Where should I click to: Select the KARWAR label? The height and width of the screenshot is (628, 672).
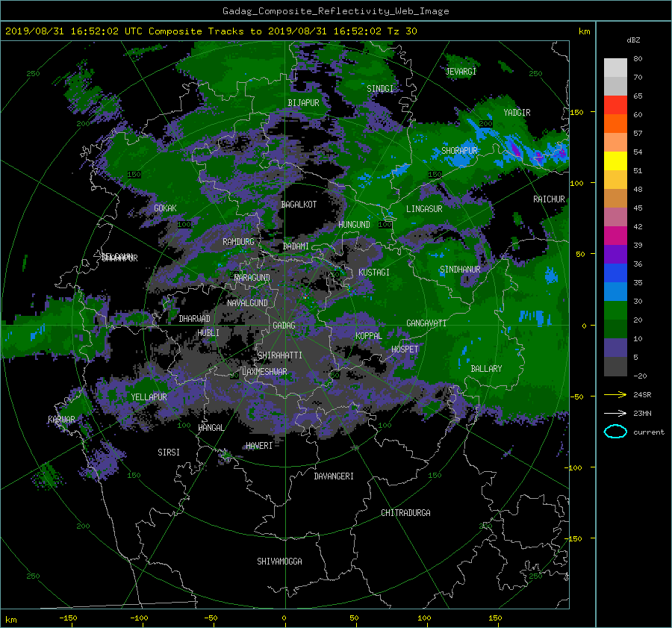pyautogui.click(x=61, y=420)
